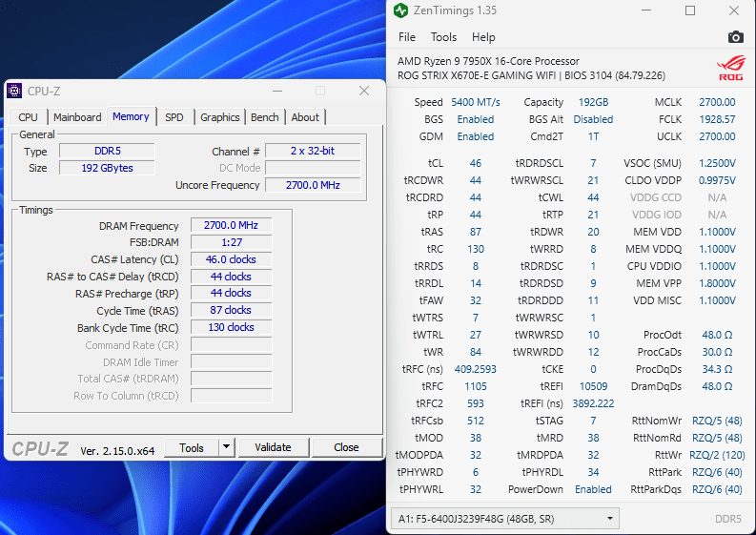
Task: Click the ProcOdt value 48.0 Ω
Action: click(717, 335)
